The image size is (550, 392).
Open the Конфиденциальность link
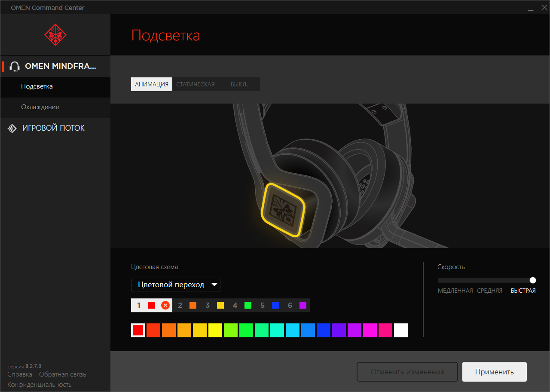point(40,385)
